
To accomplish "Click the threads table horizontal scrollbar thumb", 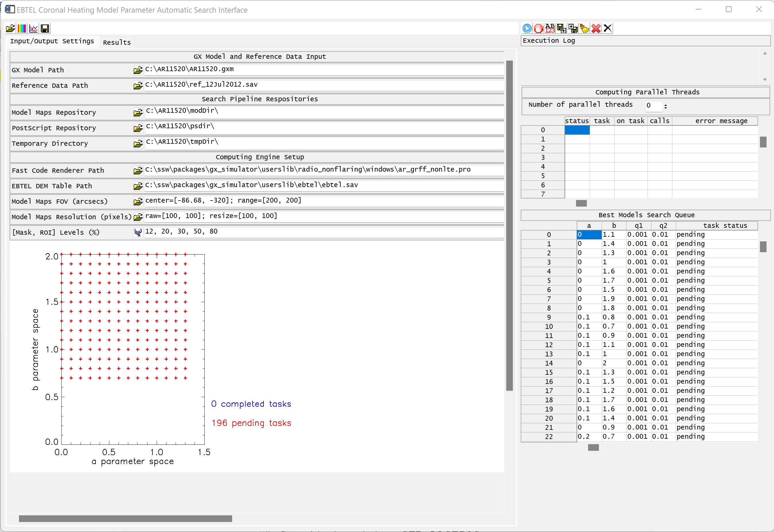I will [581, 203].
